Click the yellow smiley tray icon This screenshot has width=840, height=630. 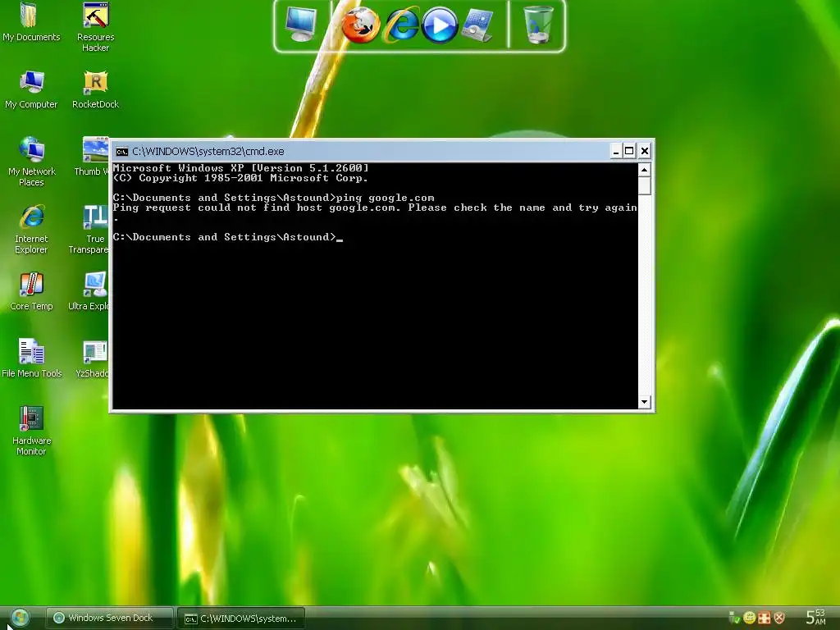(750, 618)
